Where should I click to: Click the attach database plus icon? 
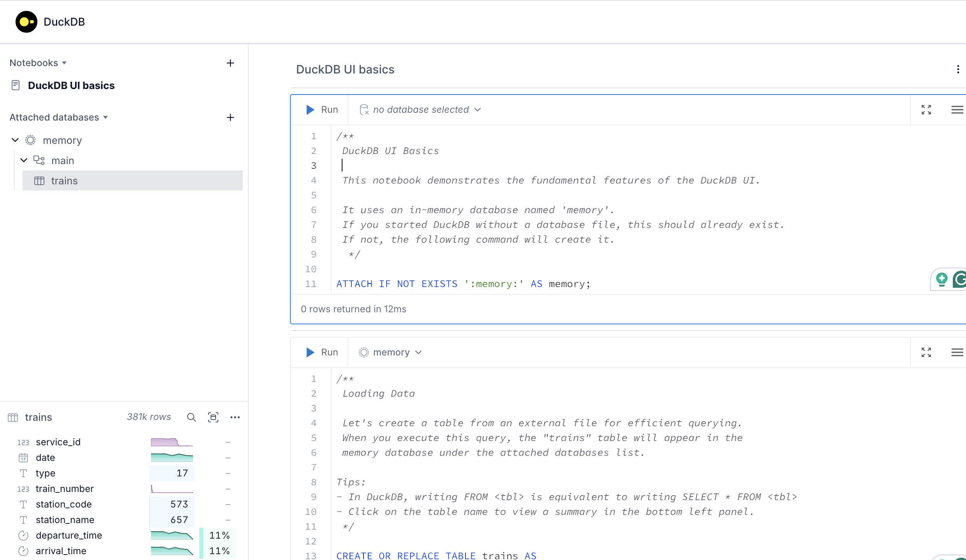230,117
